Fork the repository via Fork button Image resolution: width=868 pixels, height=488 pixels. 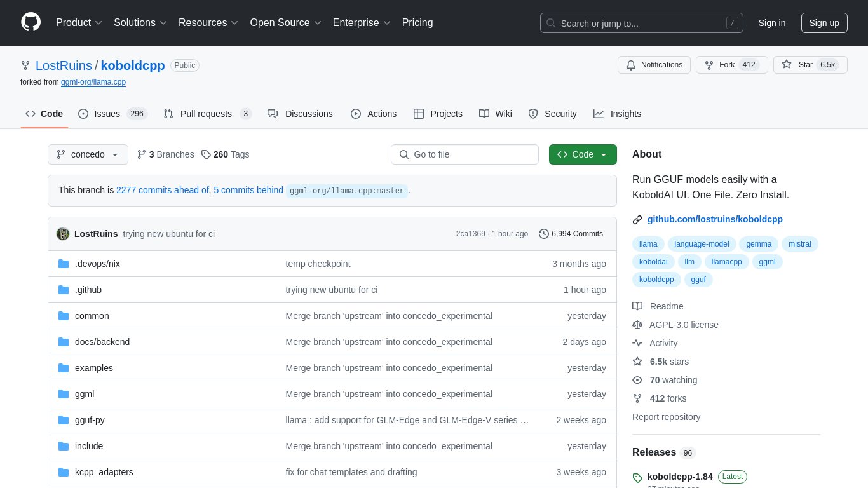(x=732, y=65)
